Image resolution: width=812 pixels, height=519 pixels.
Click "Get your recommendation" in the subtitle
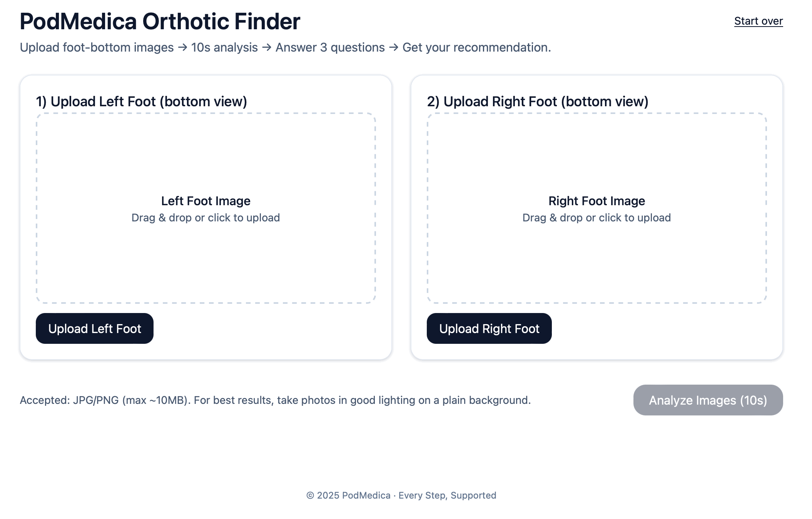coord(476,47)
